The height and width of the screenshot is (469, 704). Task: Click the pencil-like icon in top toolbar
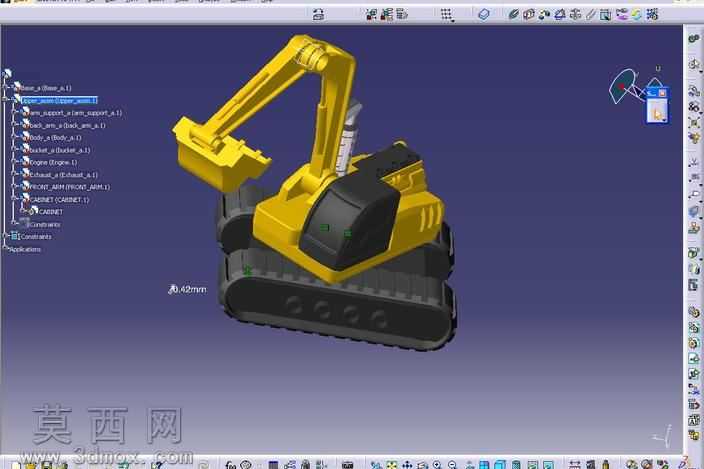tap(590, 15)
